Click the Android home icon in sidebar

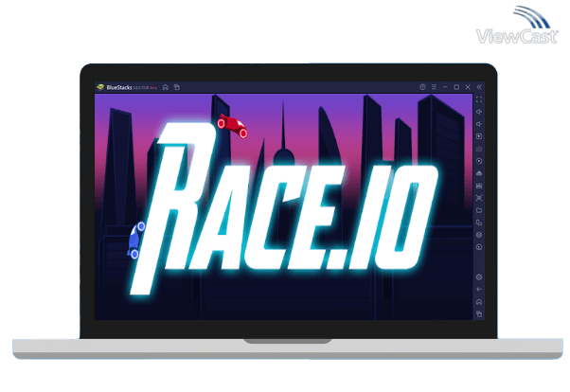click(x=479, y=302)
